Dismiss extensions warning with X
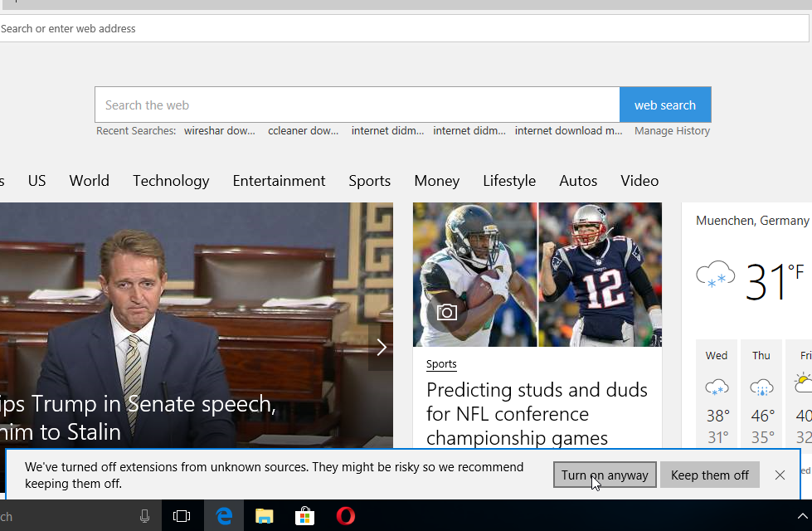Image resolution: width=812 pixels, height=531 pixels. (x=780, y=475)
